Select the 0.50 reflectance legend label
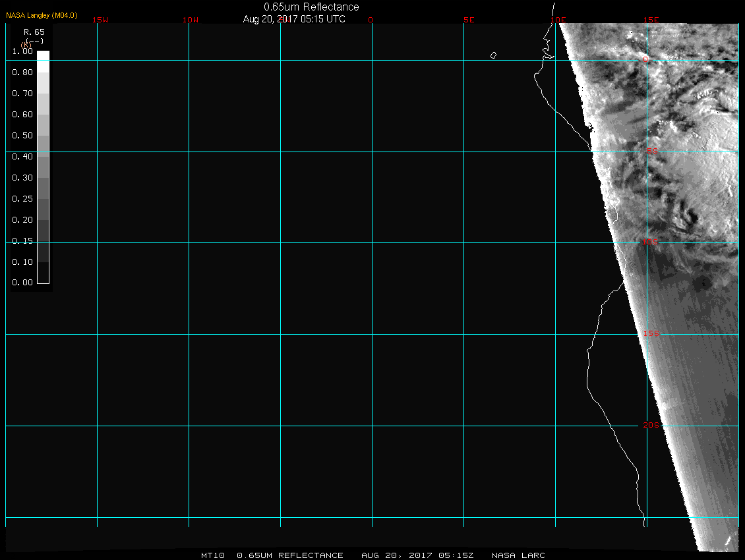The image size is (745, 560). [22, 136]
